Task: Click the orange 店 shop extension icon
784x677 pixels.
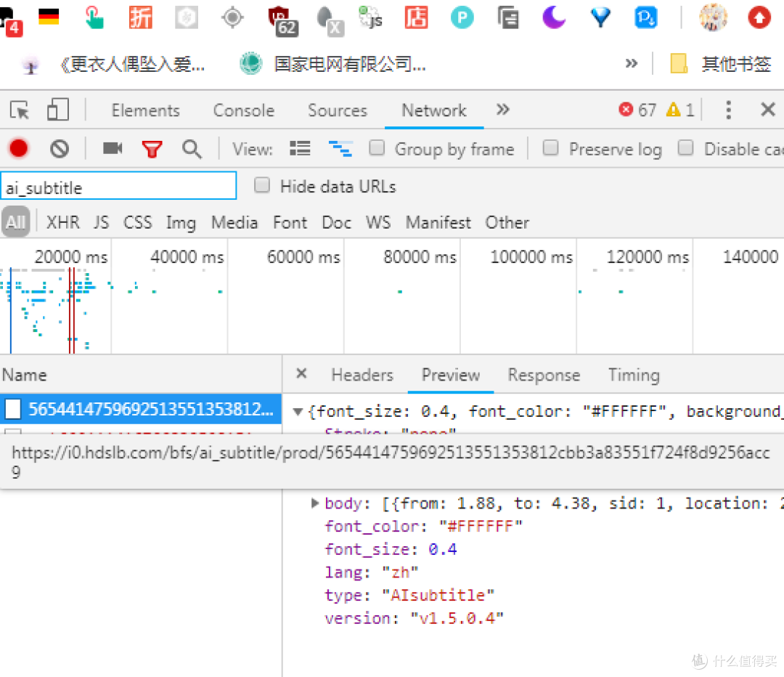Action: (x=417, y=17)
